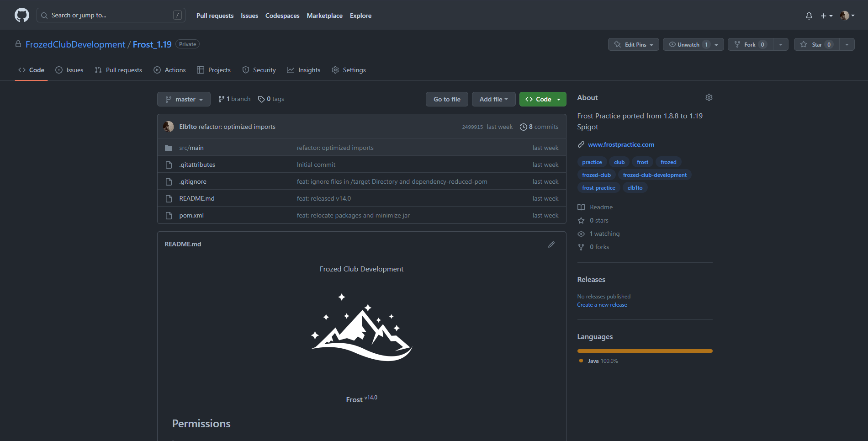Click the Java language bar

(x=645, y=351)
